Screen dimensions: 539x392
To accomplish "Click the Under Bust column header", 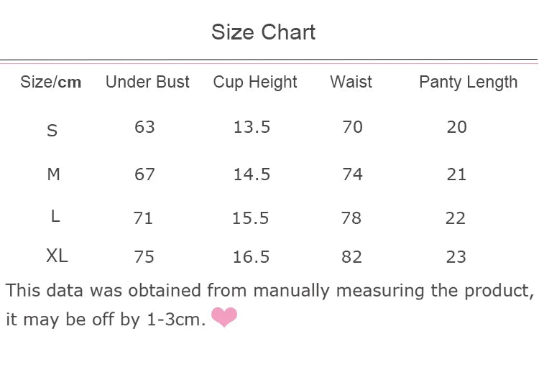I will pyautogui.click(x=147, y=82).
